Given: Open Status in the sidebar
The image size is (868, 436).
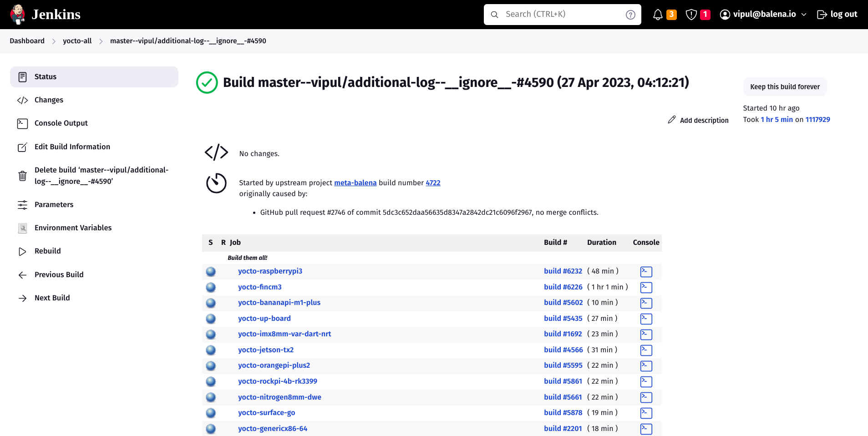Looking at the screenshot, I should coord(94,77).
